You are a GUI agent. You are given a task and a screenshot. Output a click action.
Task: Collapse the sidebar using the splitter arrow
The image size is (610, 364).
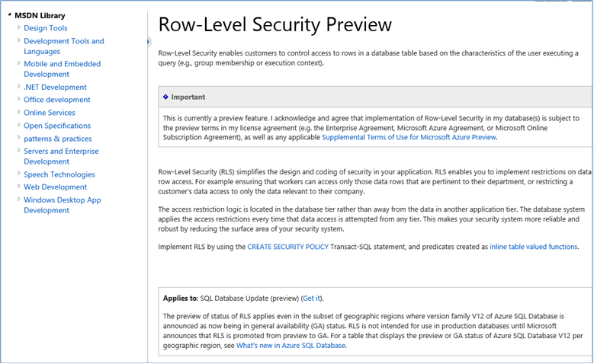(x=148, y=42)
